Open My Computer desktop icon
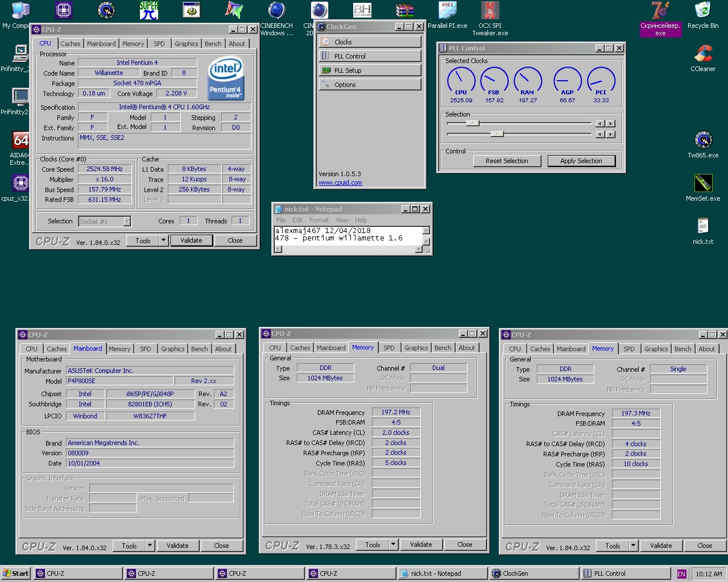The image size is (728, 582). tap(20, 10)
